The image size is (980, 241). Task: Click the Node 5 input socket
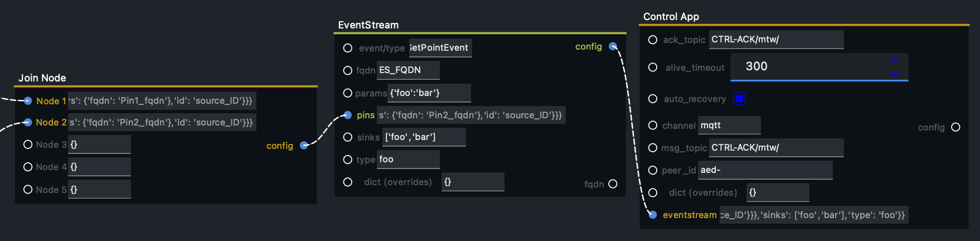pyautogui.click(x=28, y=190)
